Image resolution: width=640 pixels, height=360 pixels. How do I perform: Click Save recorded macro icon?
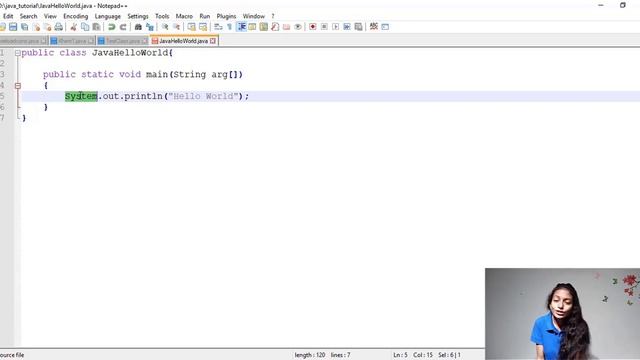click(x=358, y=27)
